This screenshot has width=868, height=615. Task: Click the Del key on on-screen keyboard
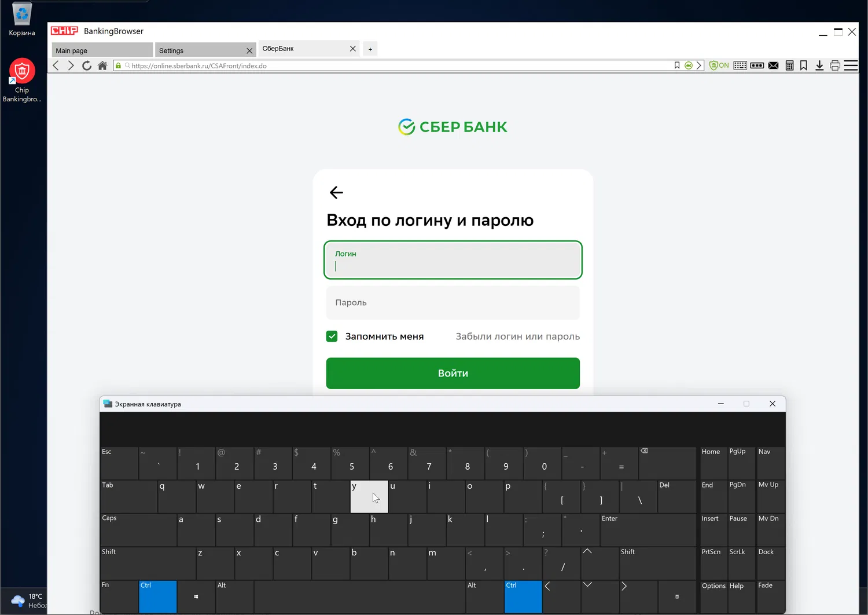pyautogui.click(x=677, y=497)
